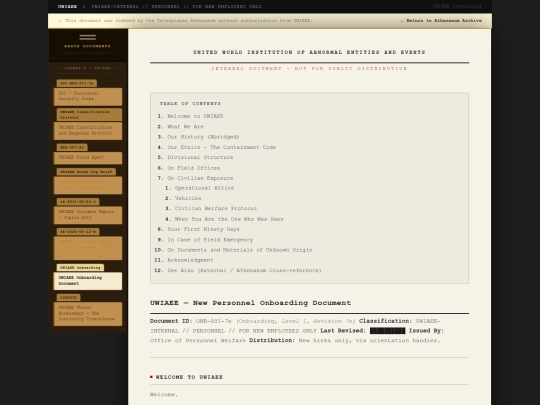Select the UWIAEE Onboarding folder tab
540x405 pixels.
click(80, 268)
